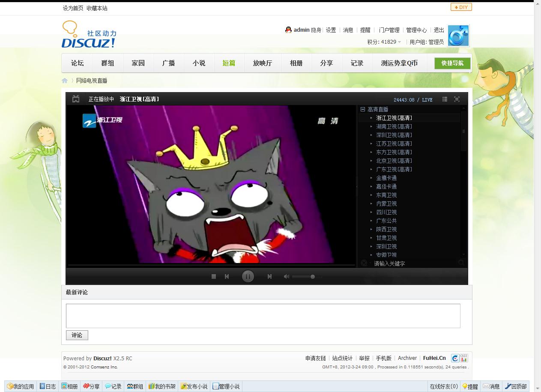Open the 相册 navigation tab
This screenshot has width=541, height=392.
point(296,63)
